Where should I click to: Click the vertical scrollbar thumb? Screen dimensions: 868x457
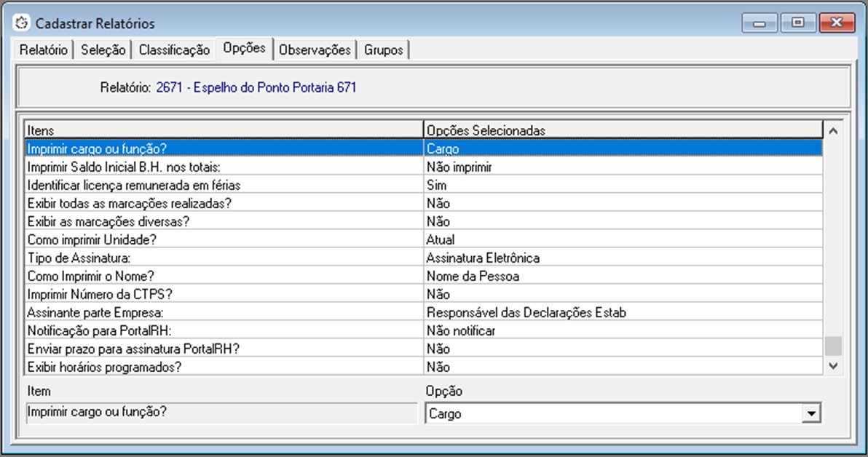click(833, 345)
